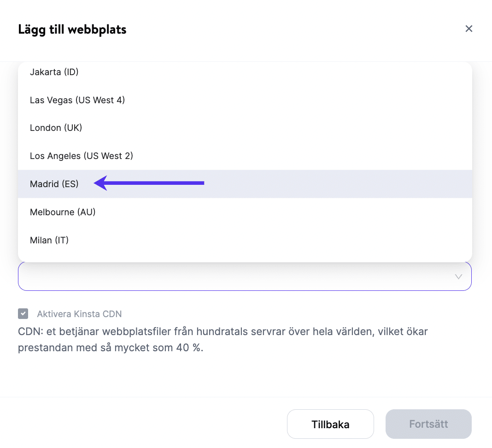Pick Milan (IT) from the list
The height and width of the screenshot is (448, 492).
pyautogui.click(x=49, y=240)
